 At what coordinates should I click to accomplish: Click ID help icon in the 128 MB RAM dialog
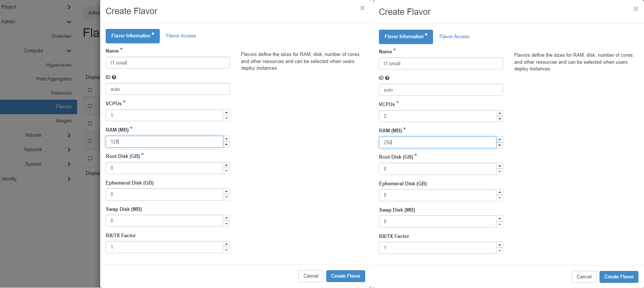pos(114,77)
